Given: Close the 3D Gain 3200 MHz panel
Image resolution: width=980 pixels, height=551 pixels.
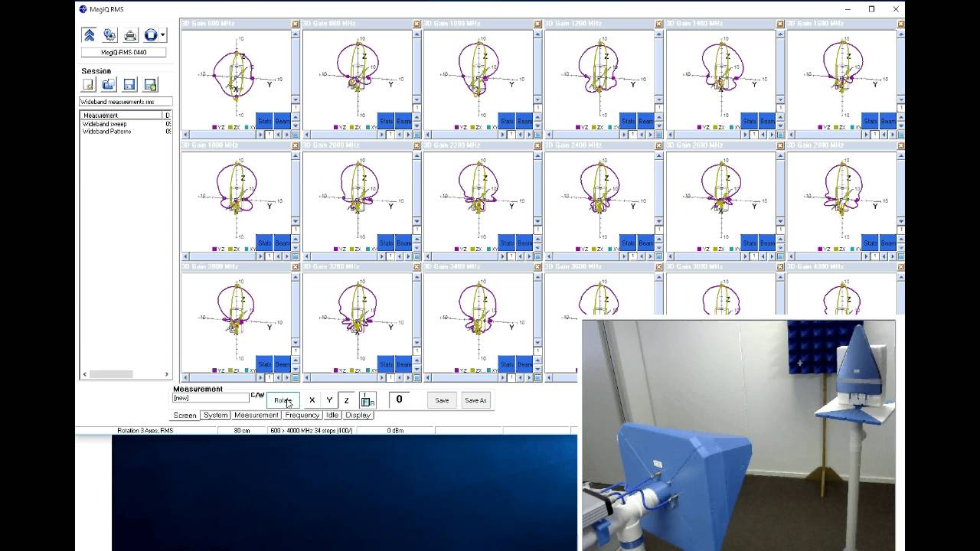Looking at the screenshot, I should pyautogui.click(x=417, y=267).
